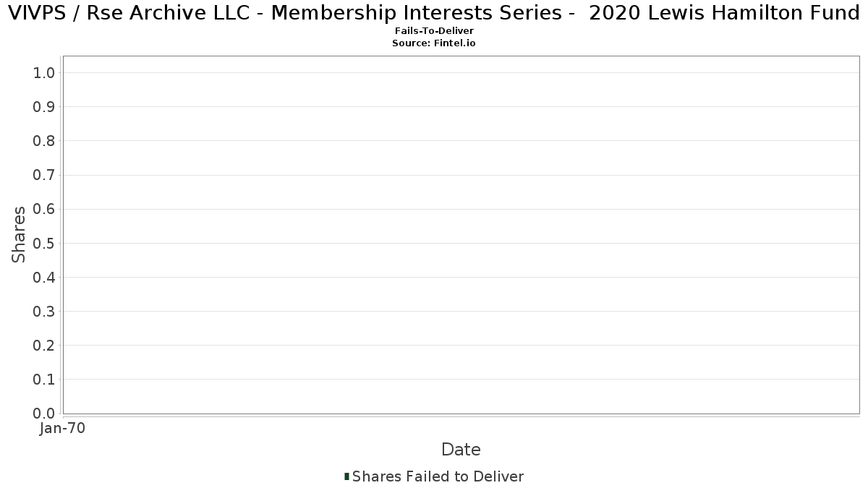Click the 1.0 y-axis tick label
This screenshot has width=868, height=488.
[44, 73]
